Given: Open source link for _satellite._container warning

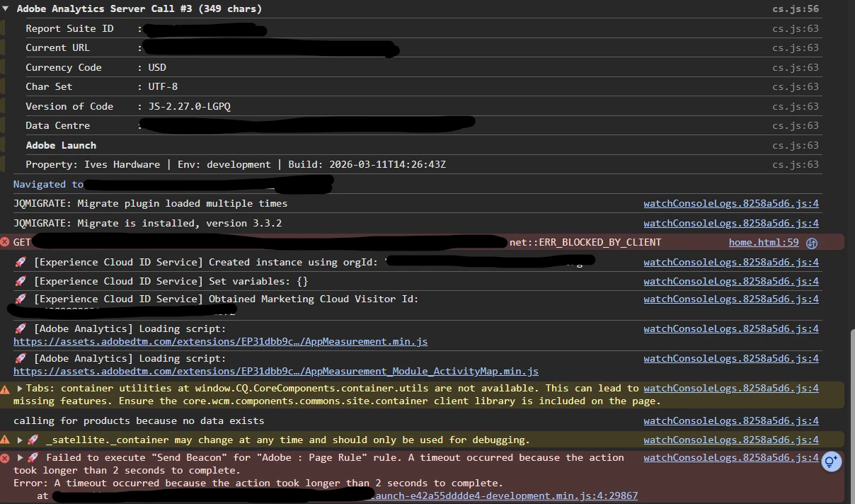Looking at the screenshot, I should (x=731, y=440).
